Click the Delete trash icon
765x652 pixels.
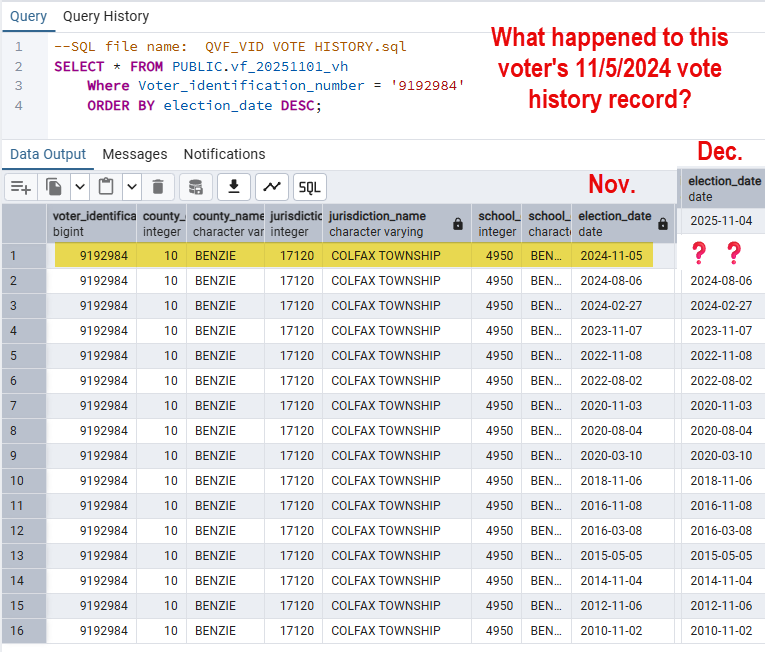[158, 187]
